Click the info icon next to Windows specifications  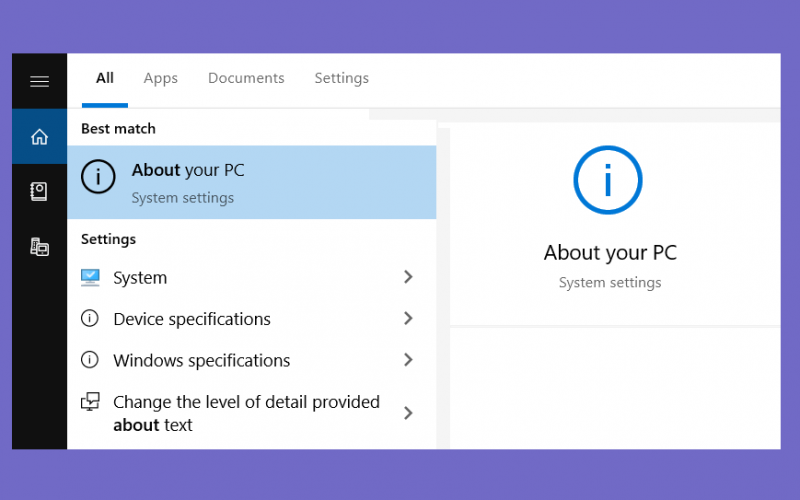pos(90,360)
